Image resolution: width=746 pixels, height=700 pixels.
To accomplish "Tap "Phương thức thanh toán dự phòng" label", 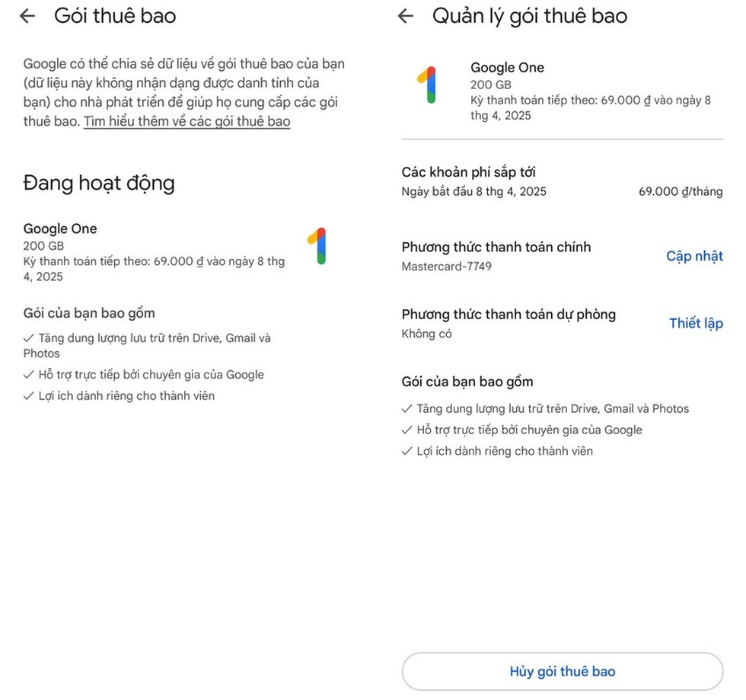I will tap(508, 315).
